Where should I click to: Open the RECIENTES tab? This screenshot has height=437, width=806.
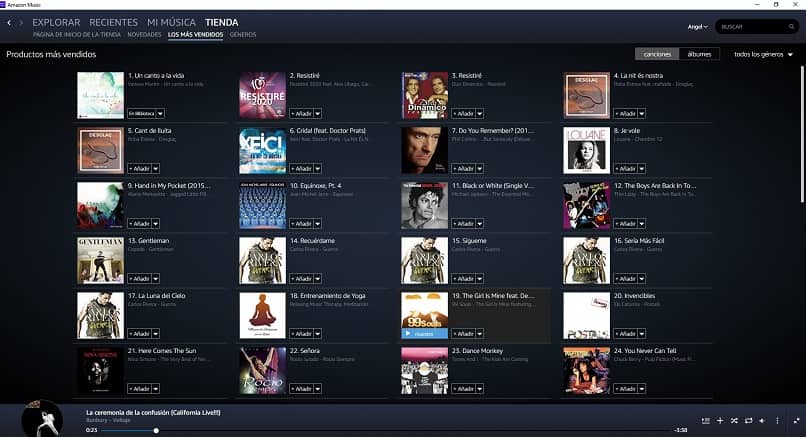[114, 23]
